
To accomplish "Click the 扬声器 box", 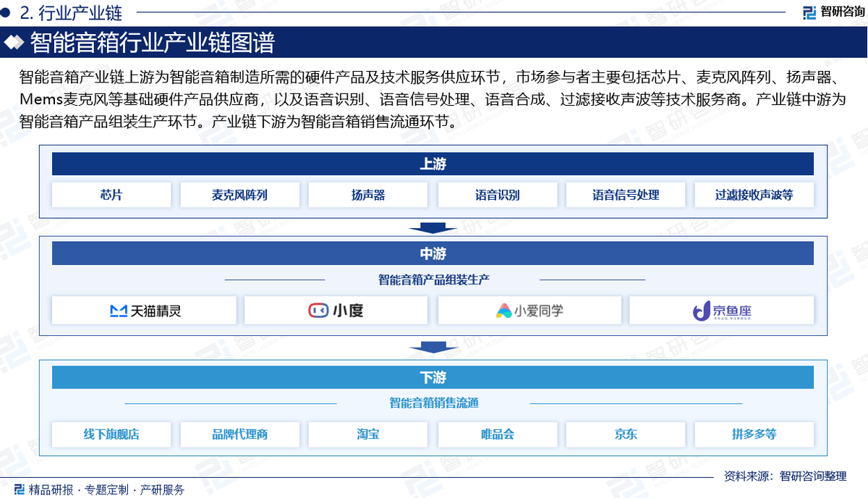I will click(x=368, y=195).
